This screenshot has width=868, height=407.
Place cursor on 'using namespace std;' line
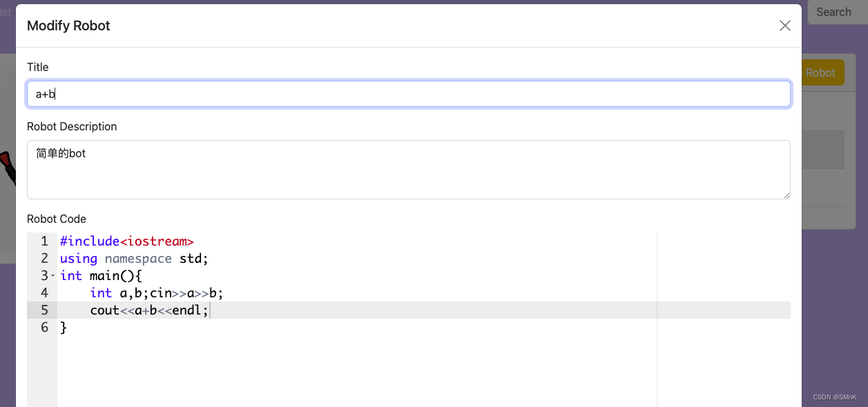(x=134, y=259)
